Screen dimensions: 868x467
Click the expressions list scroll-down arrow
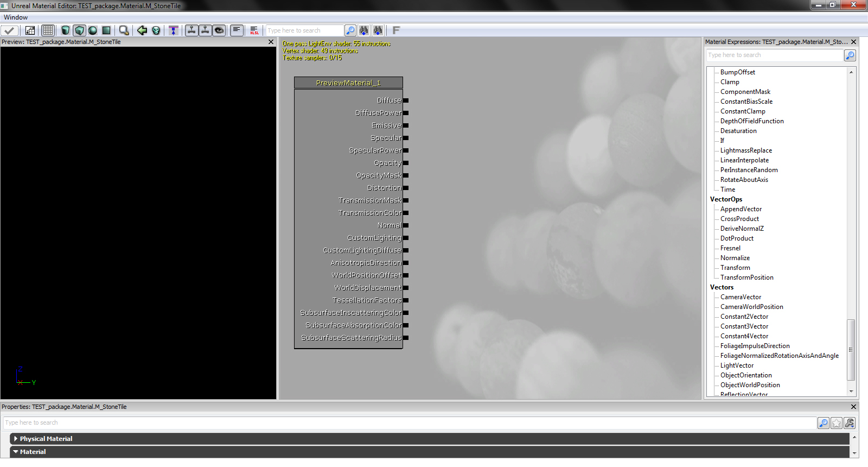point(851,392)
